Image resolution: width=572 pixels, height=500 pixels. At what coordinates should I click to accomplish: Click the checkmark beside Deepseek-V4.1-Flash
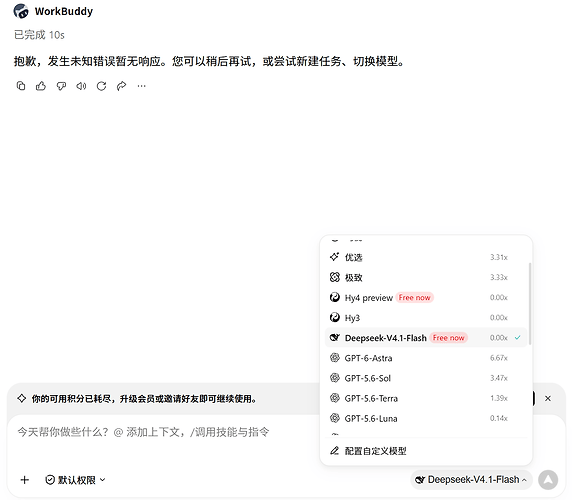pos(517,338)
